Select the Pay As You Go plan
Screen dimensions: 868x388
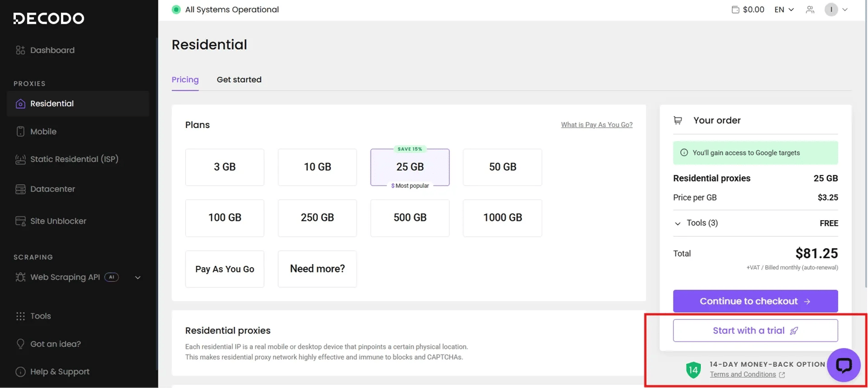point(225,269)
